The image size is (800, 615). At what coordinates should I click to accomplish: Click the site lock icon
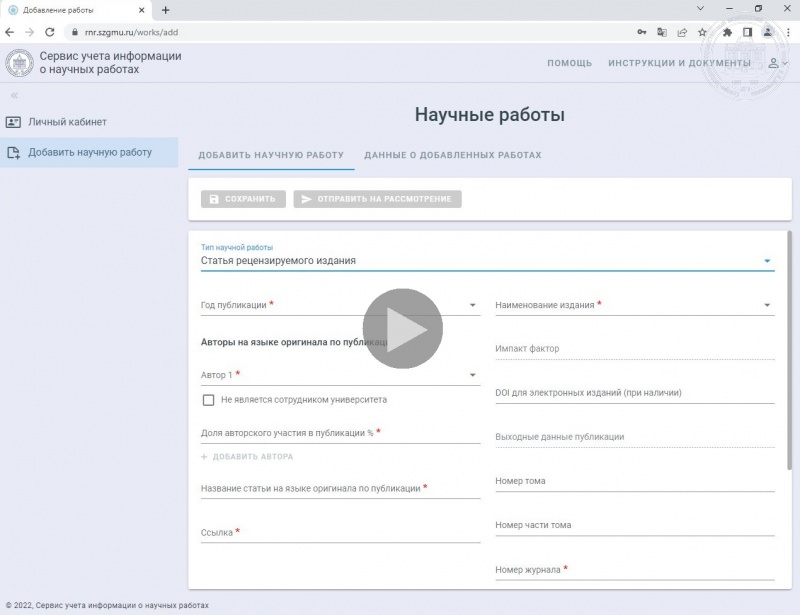[x=75, y=32]
